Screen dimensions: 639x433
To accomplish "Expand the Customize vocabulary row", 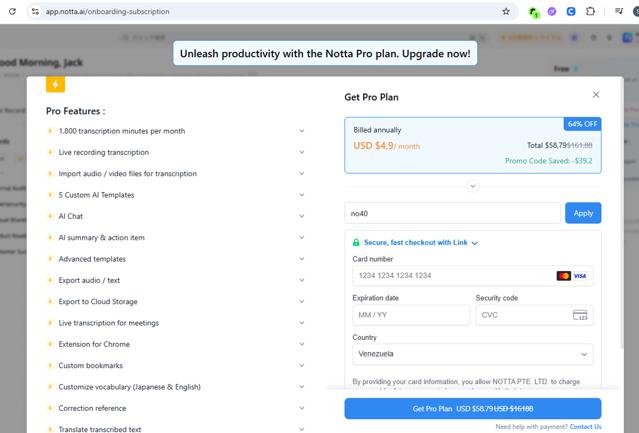I will coord(302,387).
